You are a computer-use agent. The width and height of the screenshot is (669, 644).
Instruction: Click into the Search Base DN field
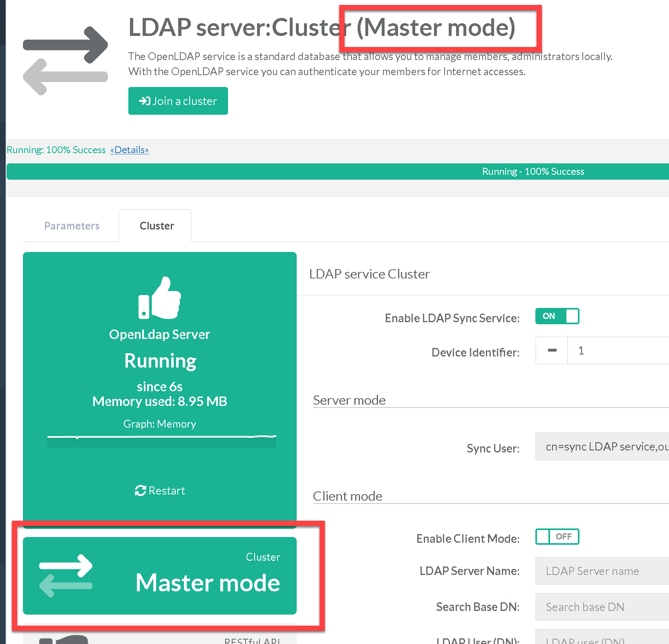[x=602, y=607]
